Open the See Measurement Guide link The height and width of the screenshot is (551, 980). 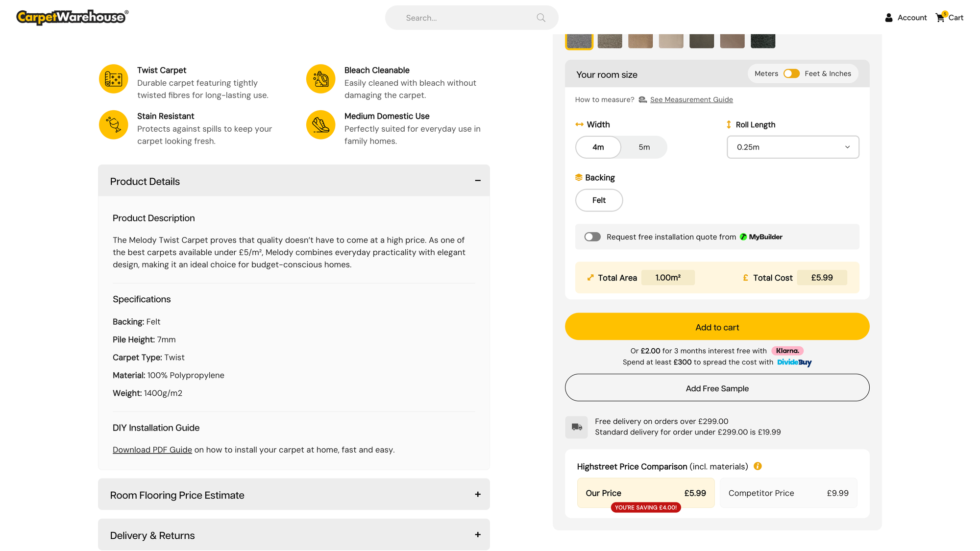click(691, 100)
